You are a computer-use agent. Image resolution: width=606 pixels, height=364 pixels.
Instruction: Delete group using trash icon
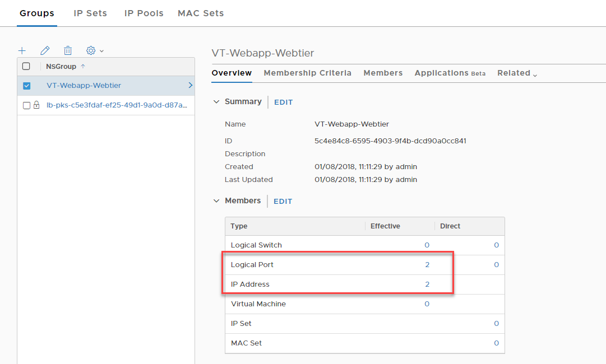pyautogui.click(x=68, y=50)
